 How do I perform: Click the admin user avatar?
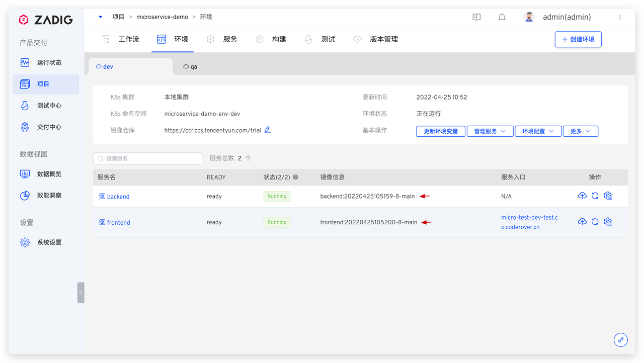529,17
